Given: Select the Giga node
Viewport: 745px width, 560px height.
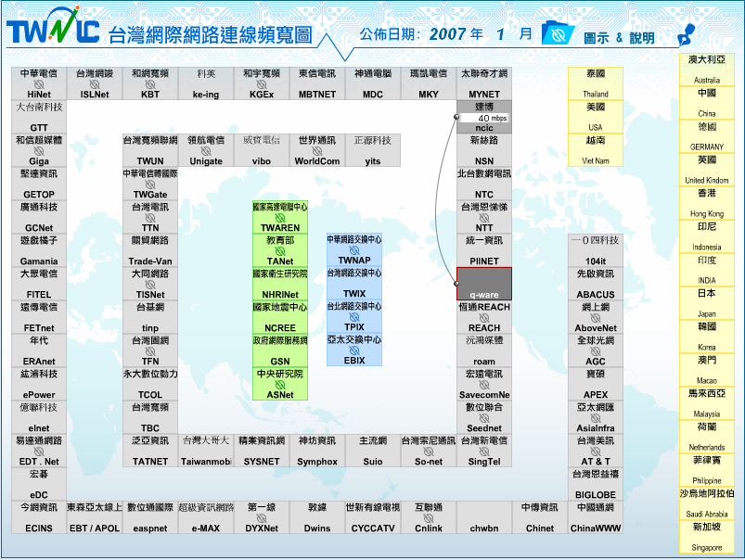Looking at the screenshot, I should pyautogui.click(x=39, y=150).
